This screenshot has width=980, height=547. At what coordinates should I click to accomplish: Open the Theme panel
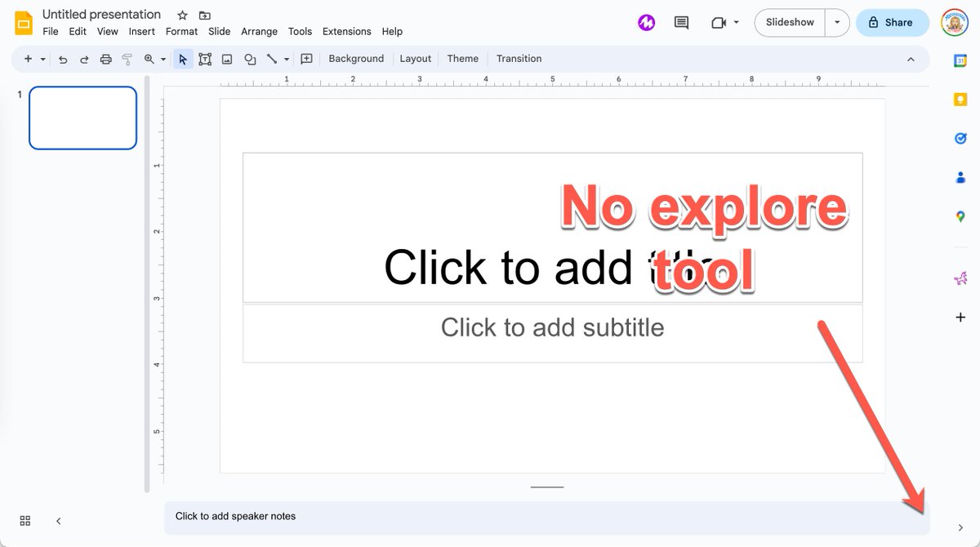pos(463,59)
